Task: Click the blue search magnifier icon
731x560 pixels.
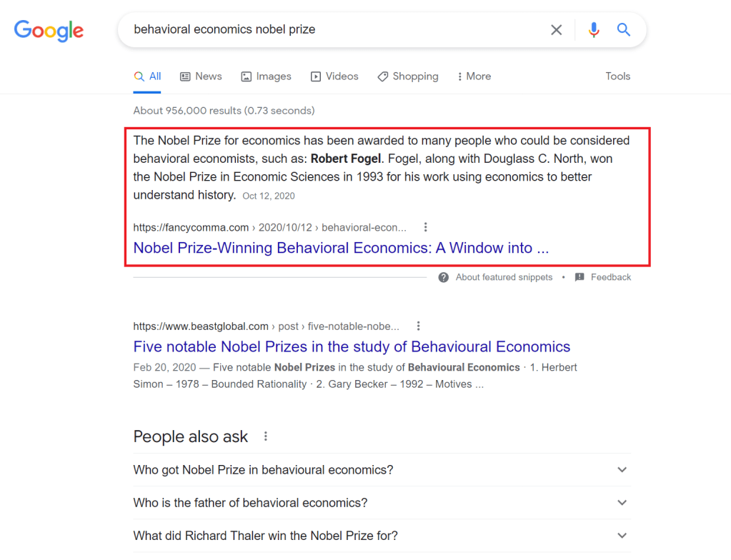Action: coord(623,29)
